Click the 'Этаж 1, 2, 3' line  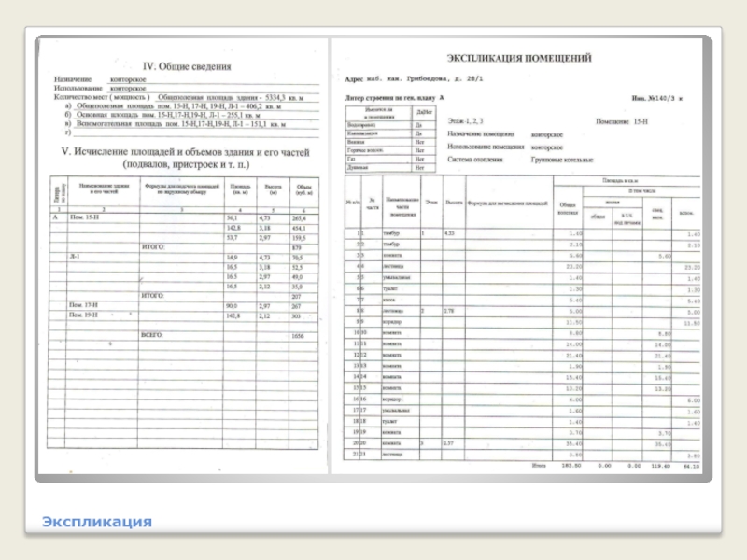point(465,121)
